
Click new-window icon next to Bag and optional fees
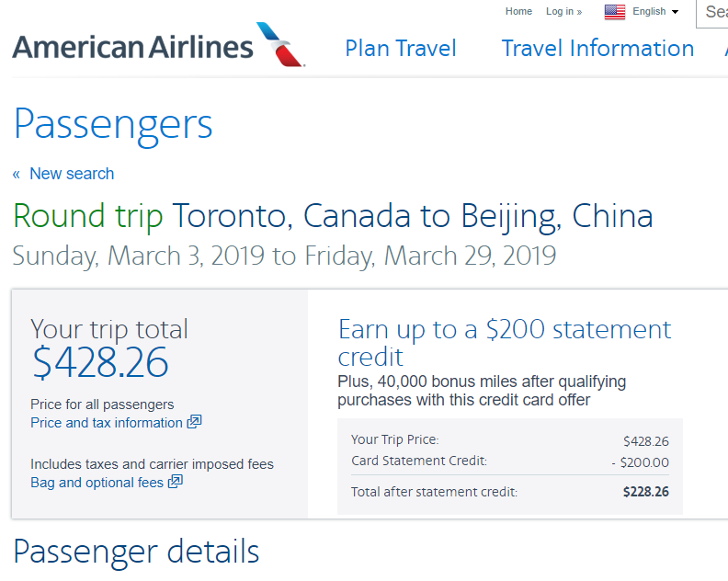[175, 482]
